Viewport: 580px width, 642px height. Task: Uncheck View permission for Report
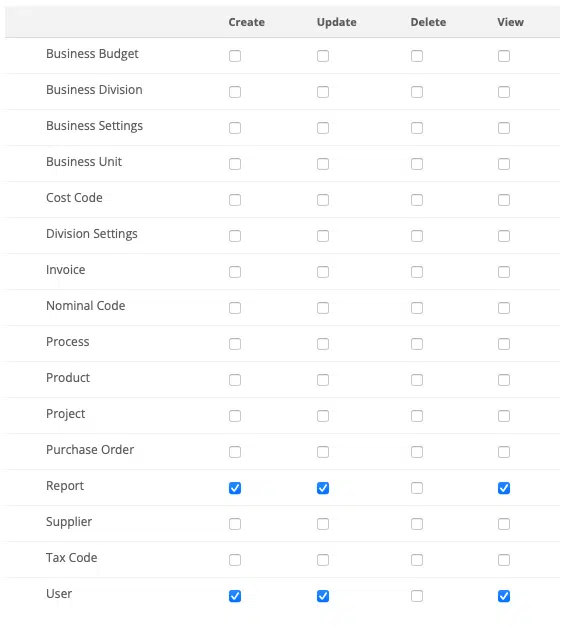[x=504, y=488]
